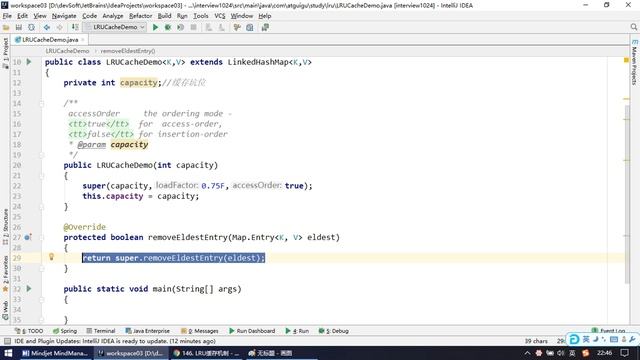Open Project Structure toolbar icon
640x360 pixels.
pyautogui.click(x=250, y=27)
